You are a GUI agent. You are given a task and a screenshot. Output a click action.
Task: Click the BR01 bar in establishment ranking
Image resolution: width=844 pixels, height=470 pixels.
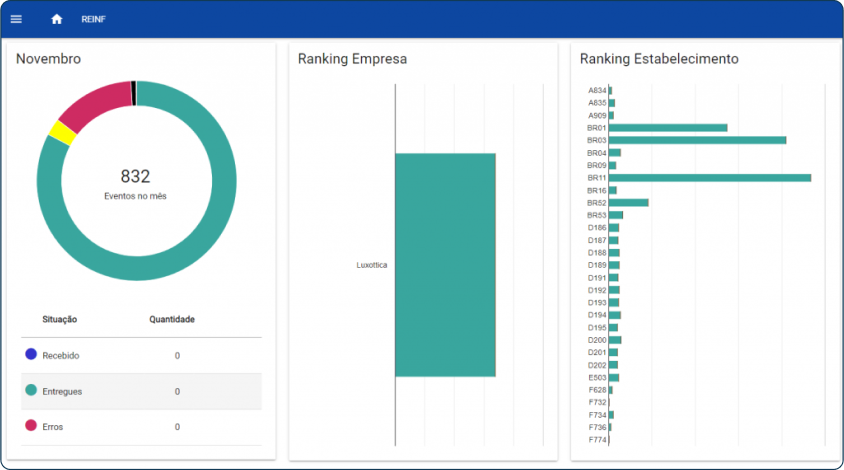tap(667, 128)
